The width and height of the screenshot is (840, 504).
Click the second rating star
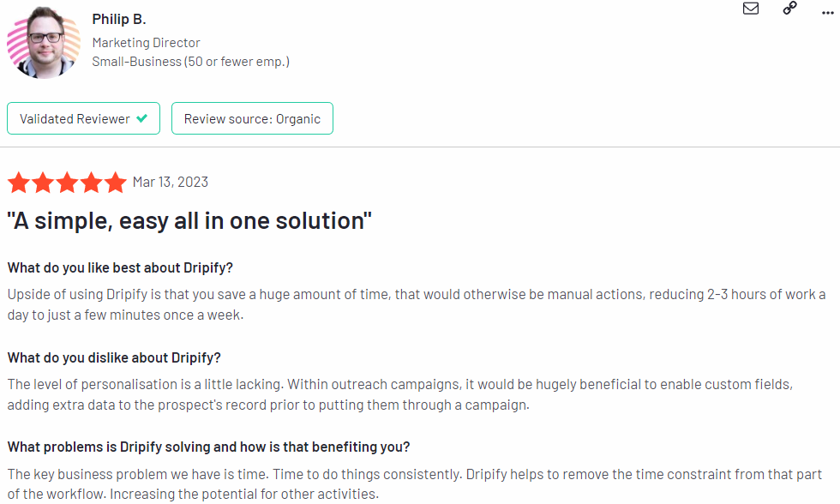(x=43, y=182)
